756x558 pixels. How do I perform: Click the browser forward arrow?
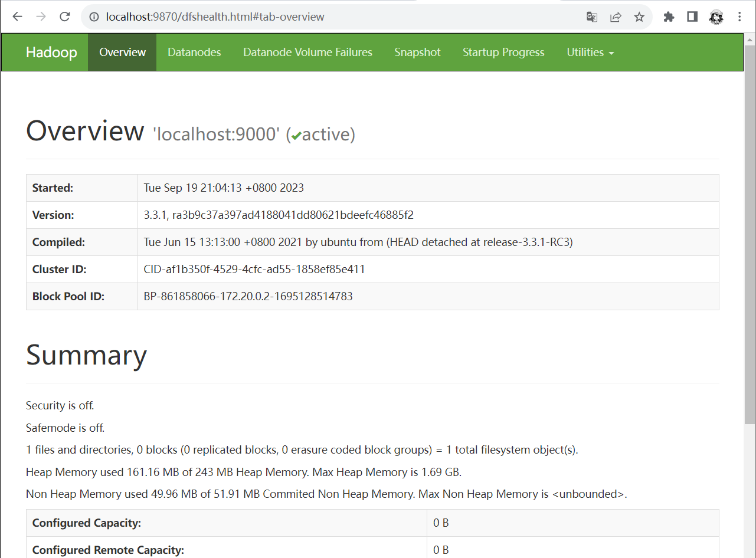[x=41, y=17]
